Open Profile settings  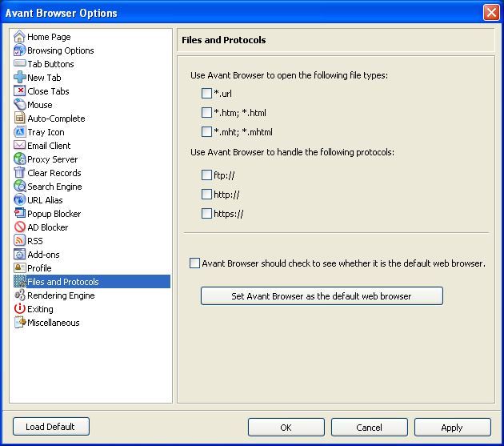click(x=39, y=268)
